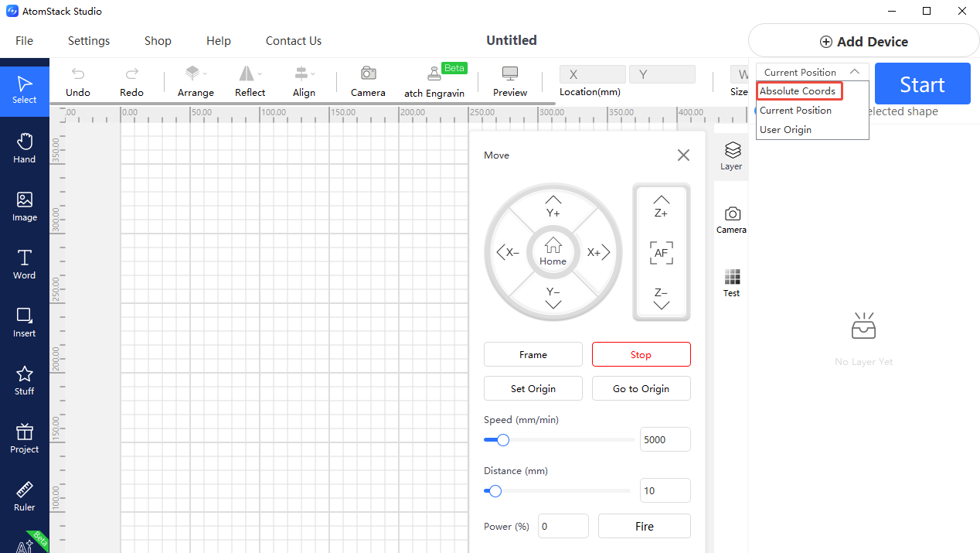Switch to the Test tab

[x=732, y=283]
